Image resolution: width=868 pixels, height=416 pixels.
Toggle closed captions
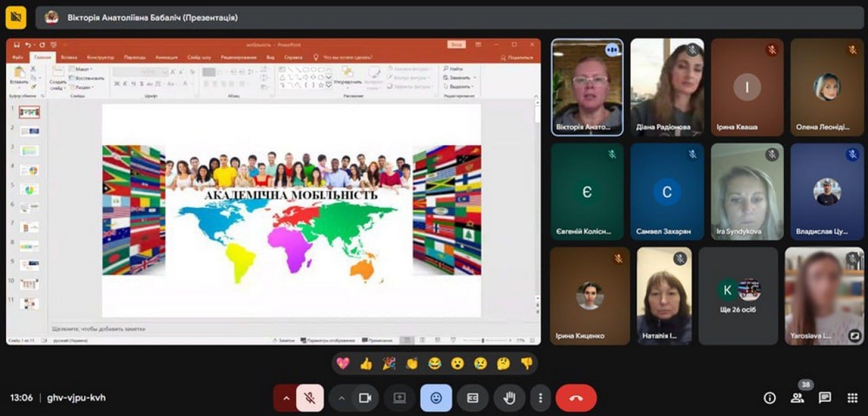[473, 398]
